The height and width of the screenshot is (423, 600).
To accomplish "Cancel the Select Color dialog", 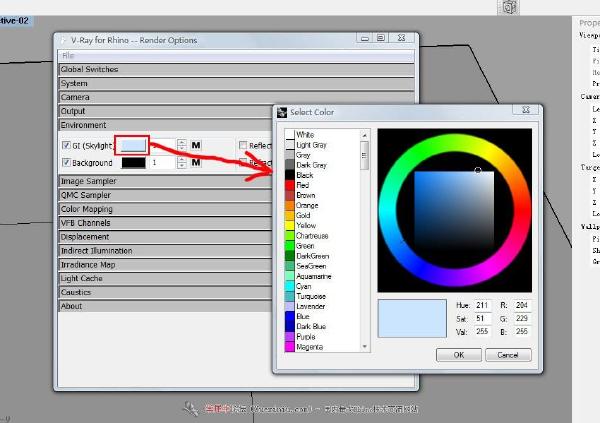I will pyautogui.click(x=508, y=355).
